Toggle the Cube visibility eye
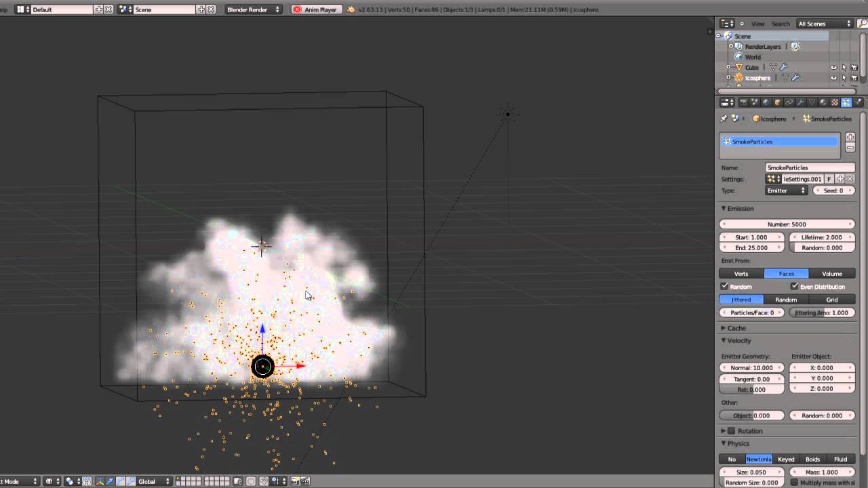 click(x=833, y=67)
